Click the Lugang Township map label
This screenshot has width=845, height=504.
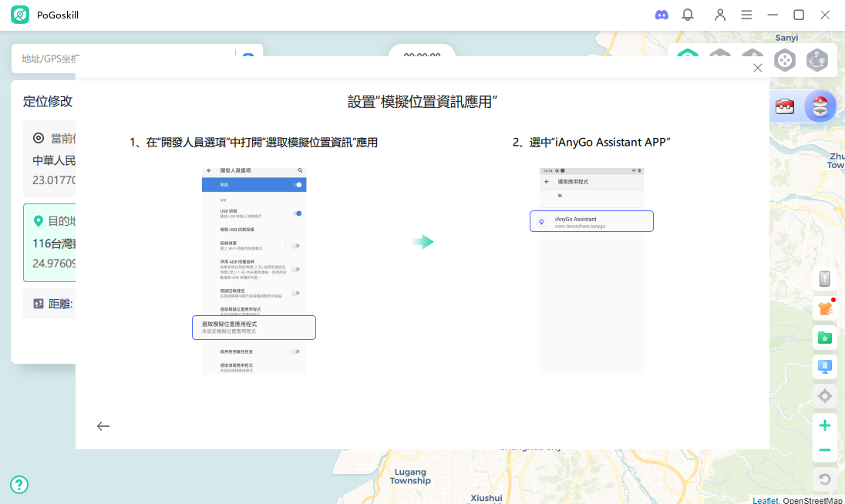click(x=410, y=476)
